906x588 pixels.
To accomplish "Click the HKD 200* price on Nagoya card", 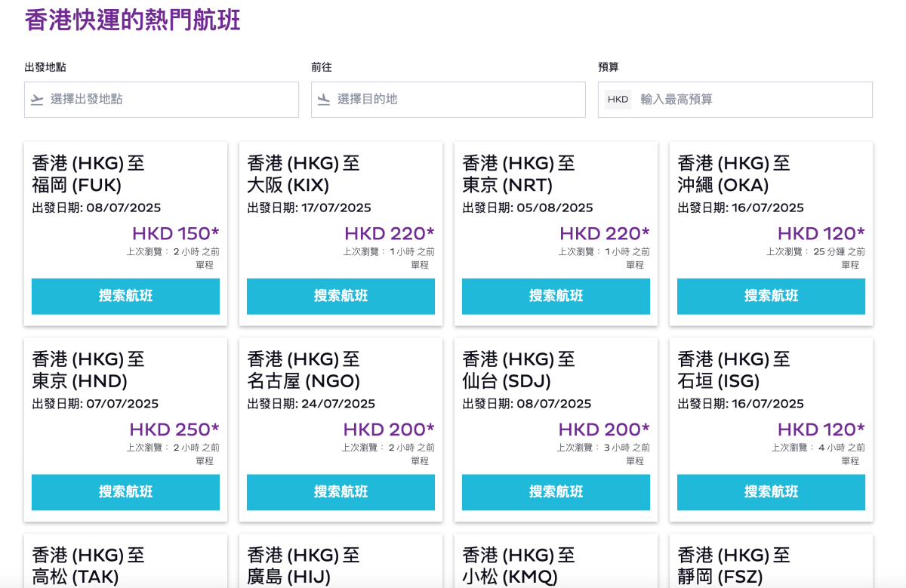I will pyautogui.click(x=389, y=429).
